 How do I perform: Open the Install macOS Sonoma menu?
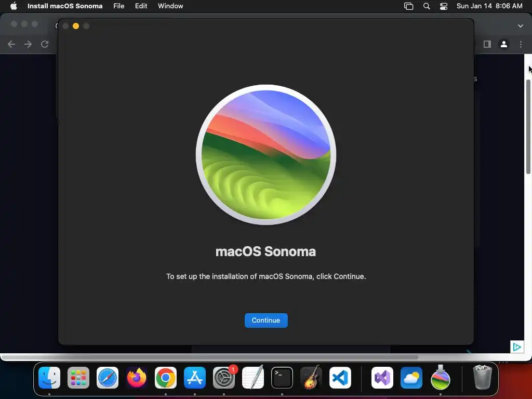point(65,6)
